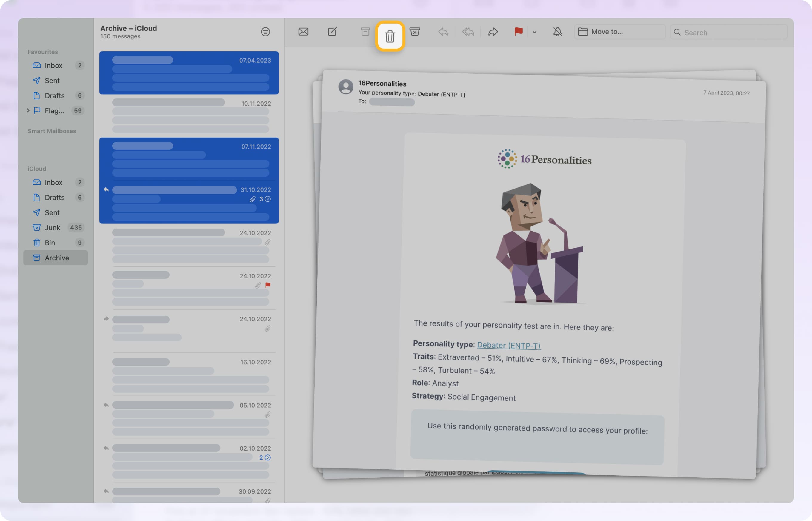Open flag color dropdown arrow
This screenshot has width=812, height=521.
coord(534,32)
